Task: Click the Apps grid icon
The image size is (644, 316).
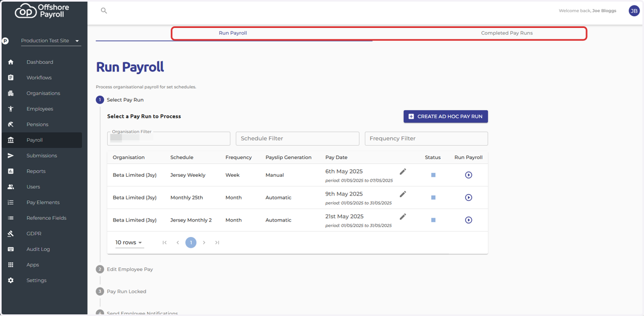Action: pyautogui.click(x=11, y=264)
